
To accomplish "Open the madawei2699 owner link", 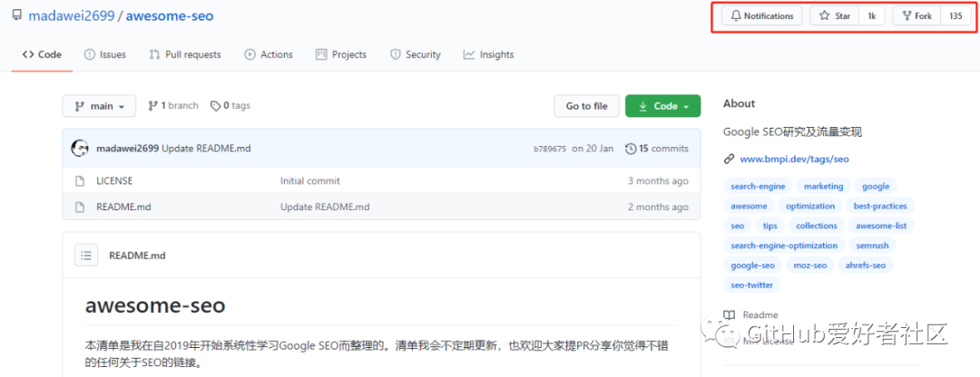I will tap(72, 15).
